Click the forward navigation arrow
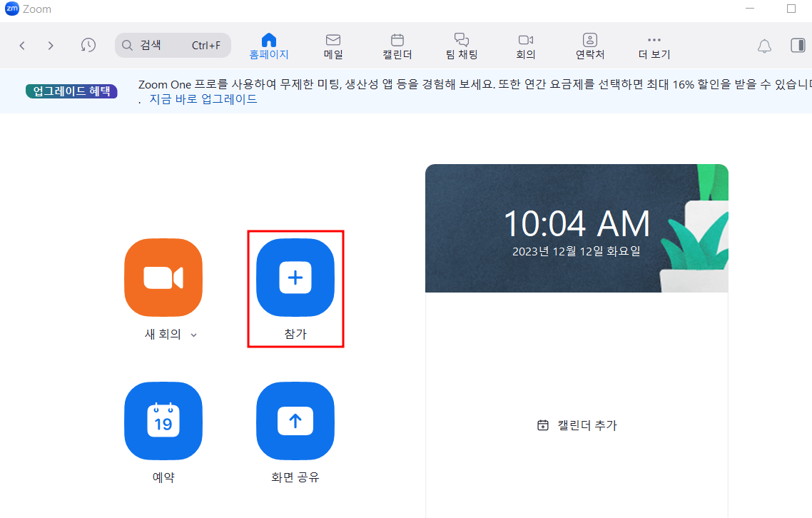The image size is (812, 518). pos(50,46)
